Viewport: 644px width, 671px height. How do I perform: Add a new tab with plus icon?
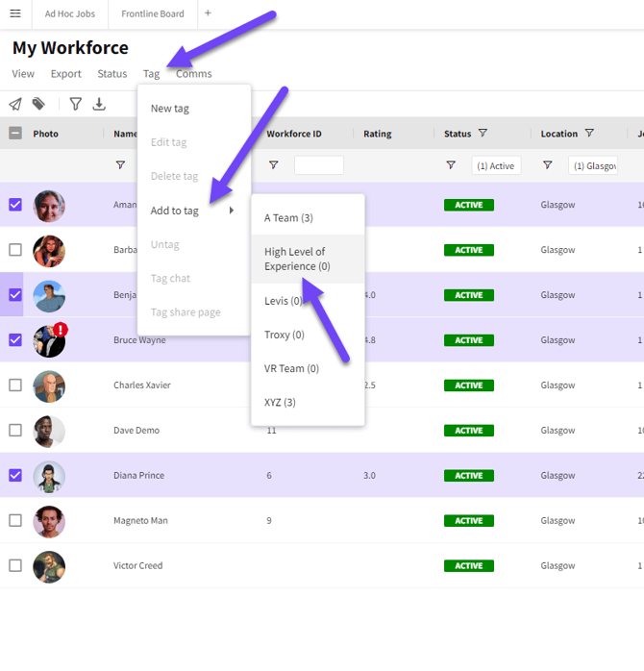tap(208, 13)
